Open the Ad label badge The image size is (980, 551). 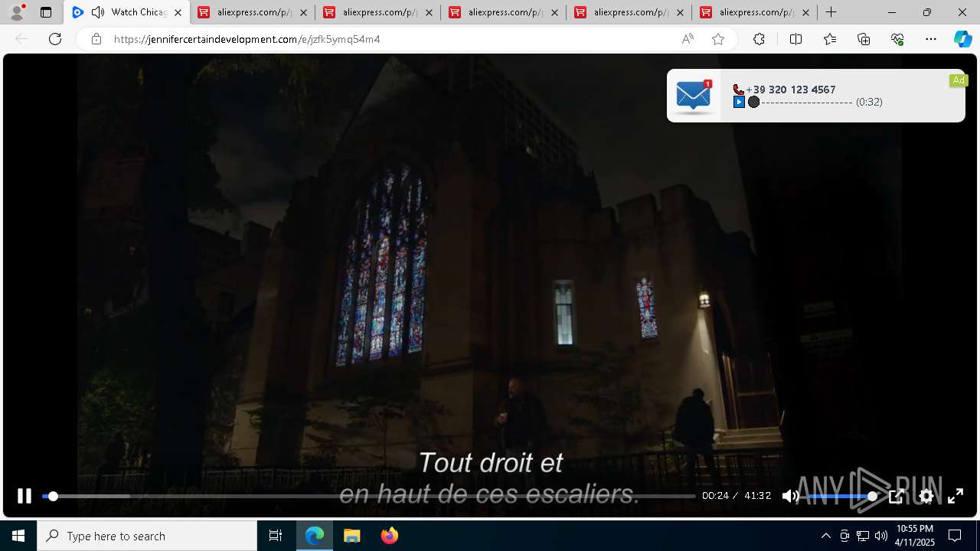(959, 80)
